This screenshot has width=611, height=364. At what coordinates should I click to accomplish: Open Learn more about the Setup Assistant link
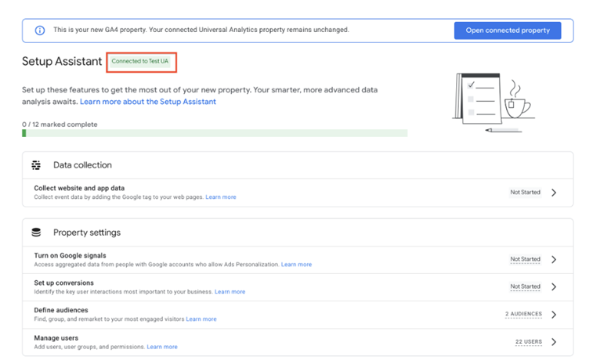click(x=148, y=102)
